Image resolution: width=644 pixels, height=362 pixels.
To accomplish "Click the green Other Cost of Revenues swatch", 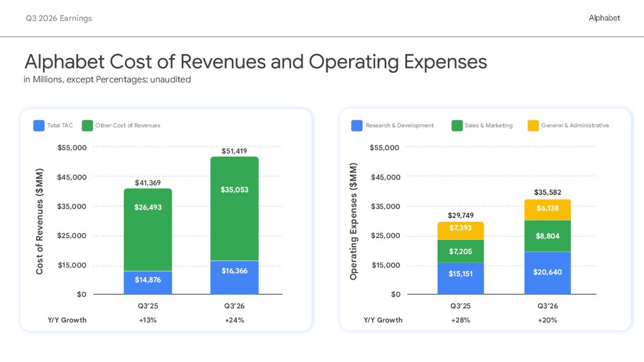I will pyautogui.click(x=88, y=126).
